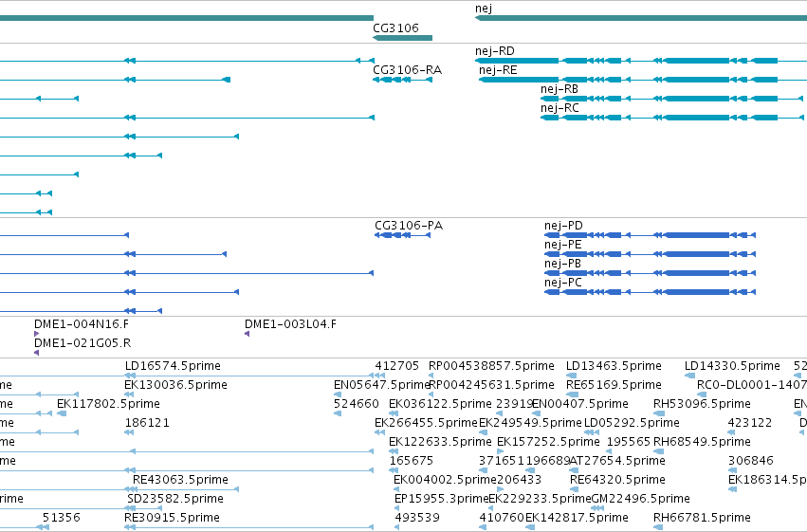Select the 410760 EST label
Viewport: 807px width, 532px height.
[502, 518]
